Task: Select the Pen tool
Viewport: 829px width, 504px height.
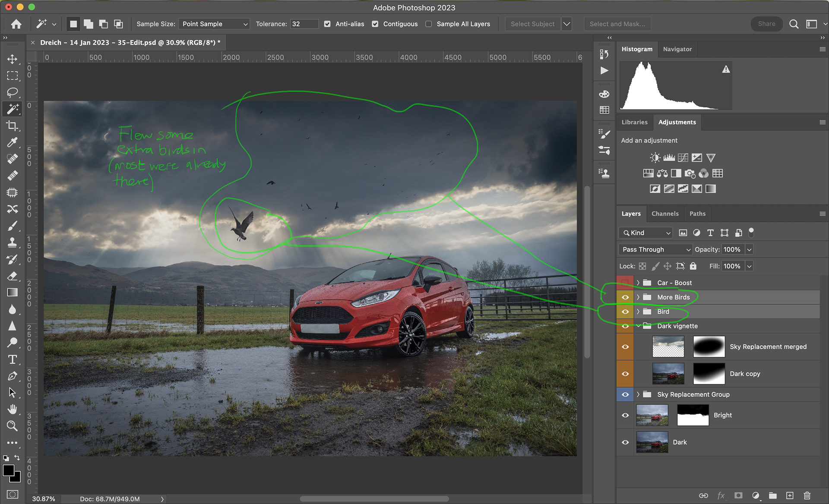Action: click(13, 376)
